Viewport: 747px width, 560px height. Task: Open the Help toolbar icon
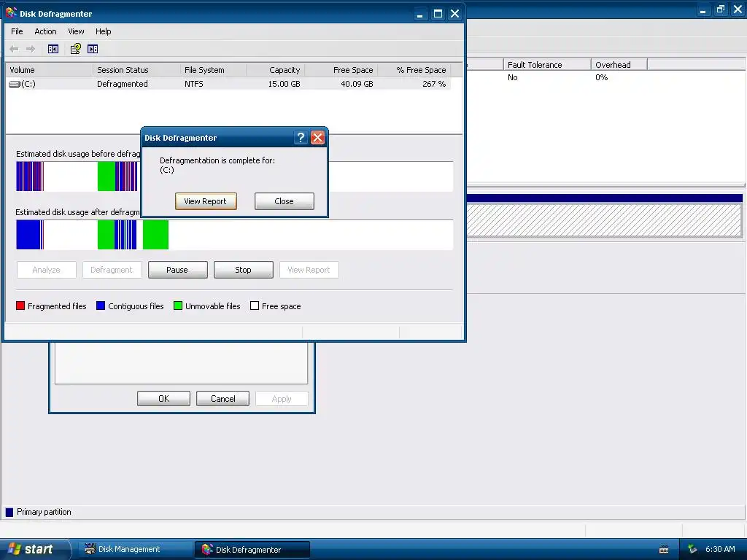pyautogui.click(x=76, y=49)
